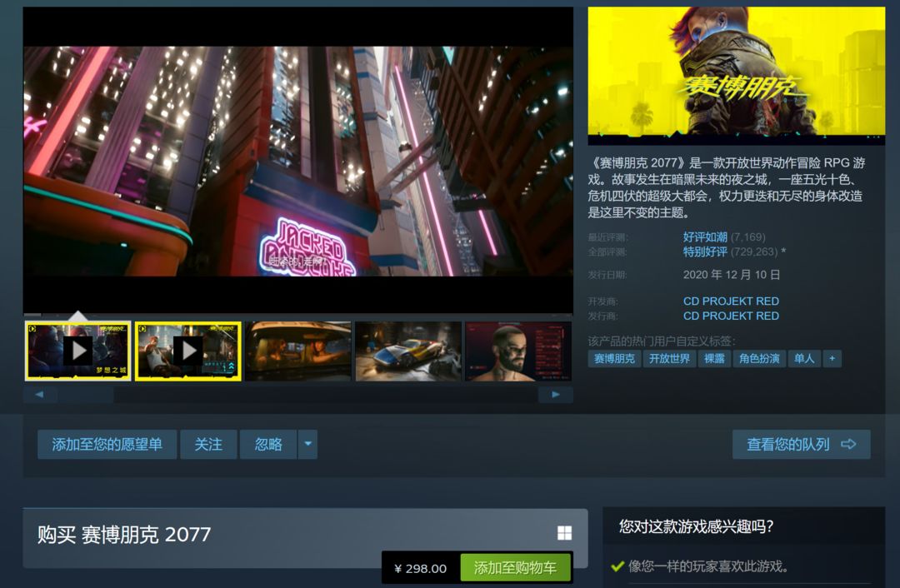Open the 赛博朋克 game header image
This screenshot has width=900, height=588.
[737, 75]
